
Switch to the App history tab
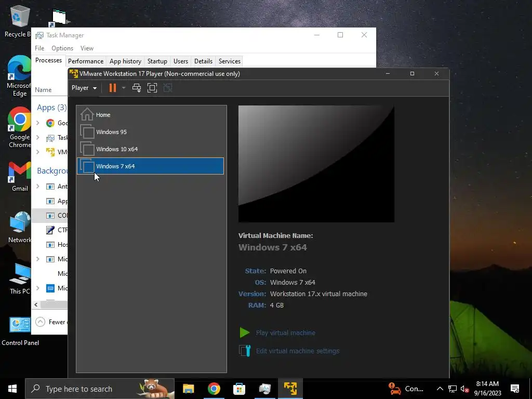(125, 61)
